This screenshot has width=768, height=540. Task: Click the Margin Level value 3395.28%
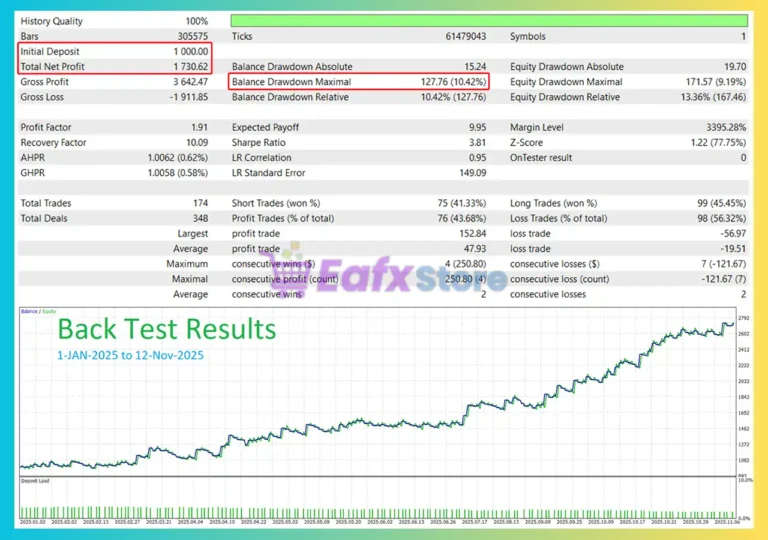point(726,127)
